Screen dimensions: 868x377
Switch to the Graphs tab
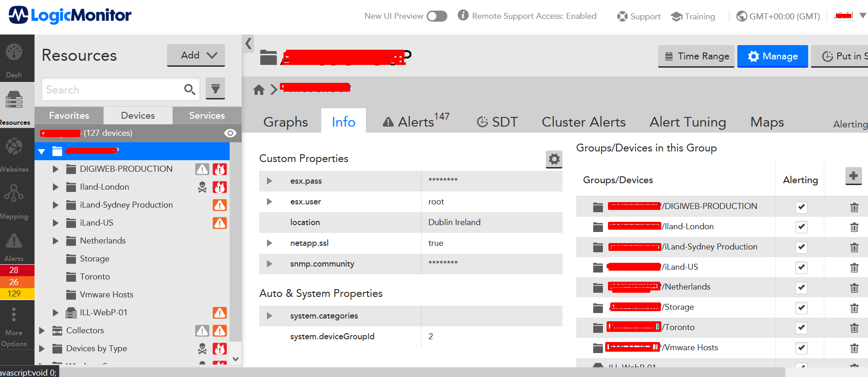pyautogui.click(x=285, y=122)
